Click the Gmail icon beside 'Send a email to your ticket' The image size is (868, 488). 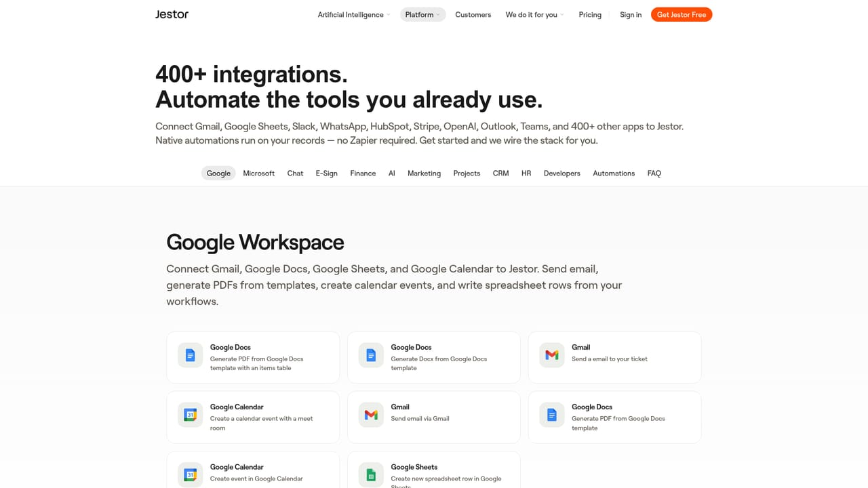(x=552, y=355)
